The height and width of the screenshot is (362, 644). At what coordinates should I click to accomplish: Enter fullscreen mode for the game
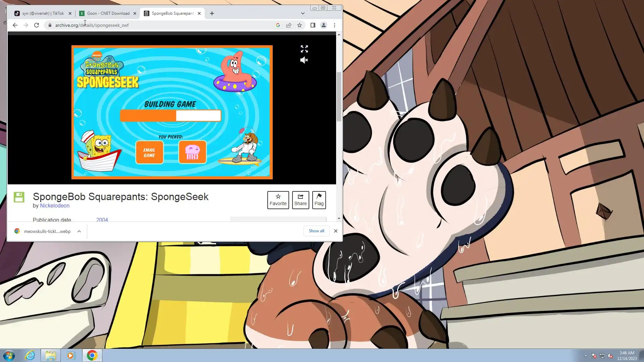tap(304, 49)
